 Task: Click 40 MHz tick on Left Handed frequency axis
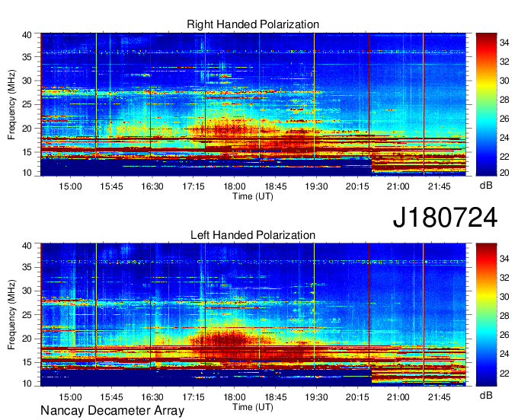tap(27, 245)
